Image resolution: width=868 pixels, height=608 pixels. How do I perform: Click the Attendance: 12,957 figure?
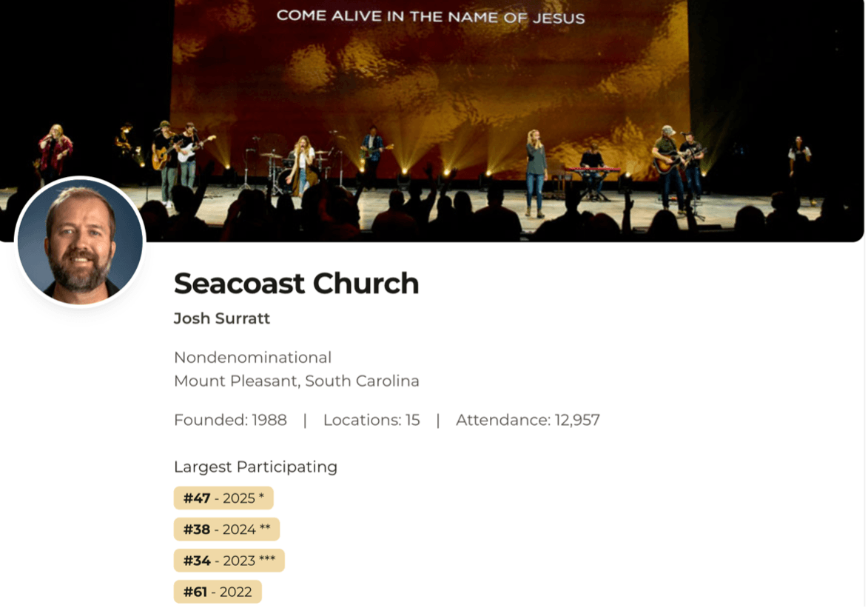(528, 421)
